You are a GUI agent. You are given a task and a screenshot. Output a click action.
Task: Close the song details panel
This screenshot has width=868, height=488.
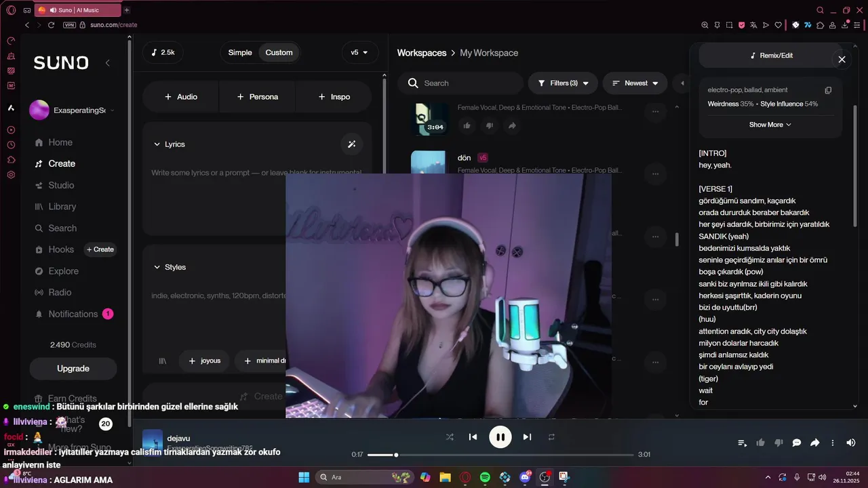[842, 60]
